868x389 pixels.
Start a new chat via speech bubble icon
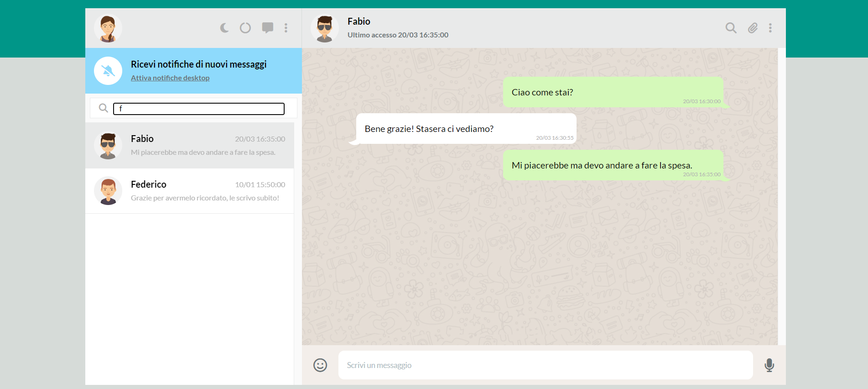tap(268, 28)
